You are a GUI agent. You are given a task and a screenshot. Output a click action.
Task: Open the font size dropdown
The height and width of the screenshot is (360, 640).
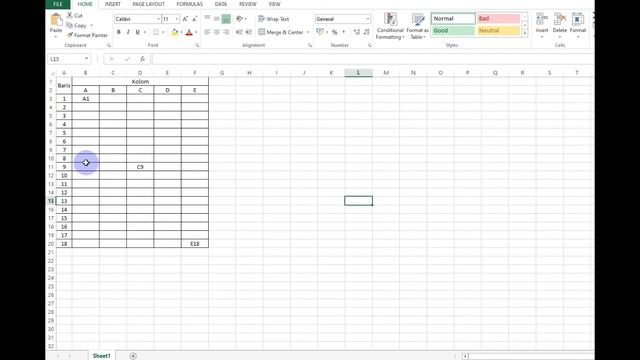pos(177,19)
